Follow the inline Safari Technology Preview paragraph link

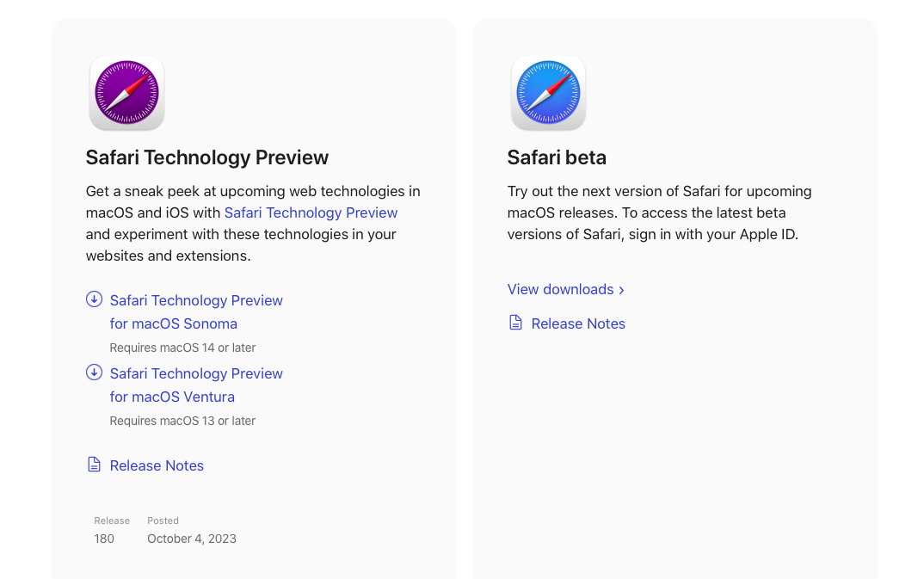[x=311, y=213]
